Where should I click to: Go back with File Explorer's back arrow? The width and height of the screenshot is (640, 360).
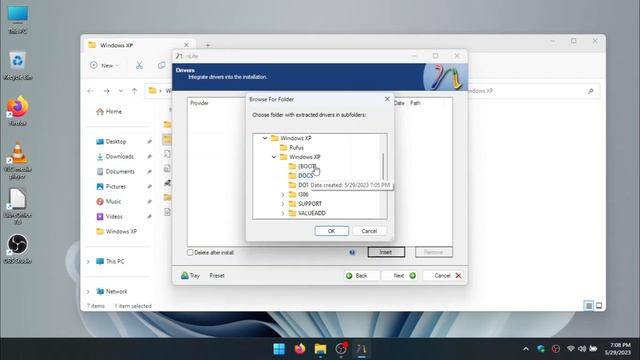pyautogui.click(x=91, y=91)
